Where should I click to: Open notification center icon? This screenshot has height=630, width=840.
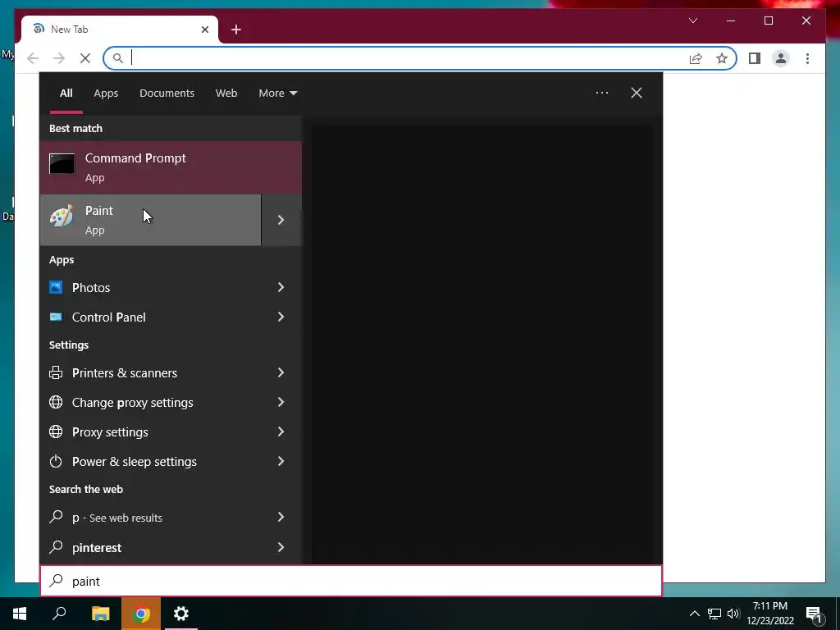coord(814,614)
